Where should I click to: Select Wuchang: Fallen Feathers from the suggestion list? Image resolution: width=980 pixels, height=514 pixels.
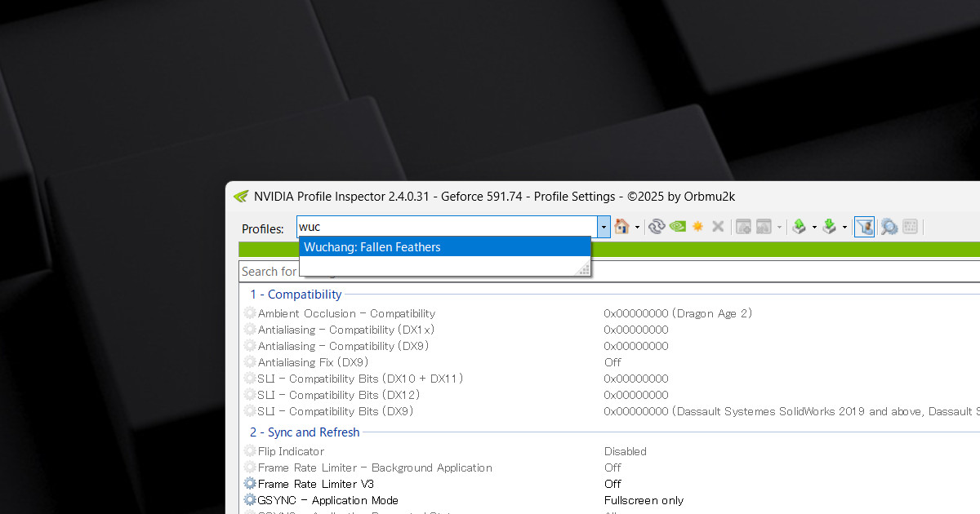372,247
